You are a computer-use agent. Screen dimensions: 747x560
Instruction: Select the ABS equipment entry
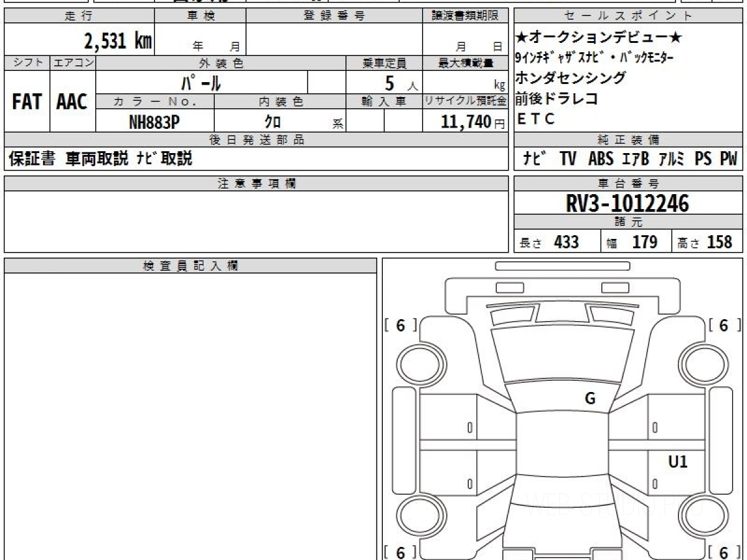tap(601, 159)
